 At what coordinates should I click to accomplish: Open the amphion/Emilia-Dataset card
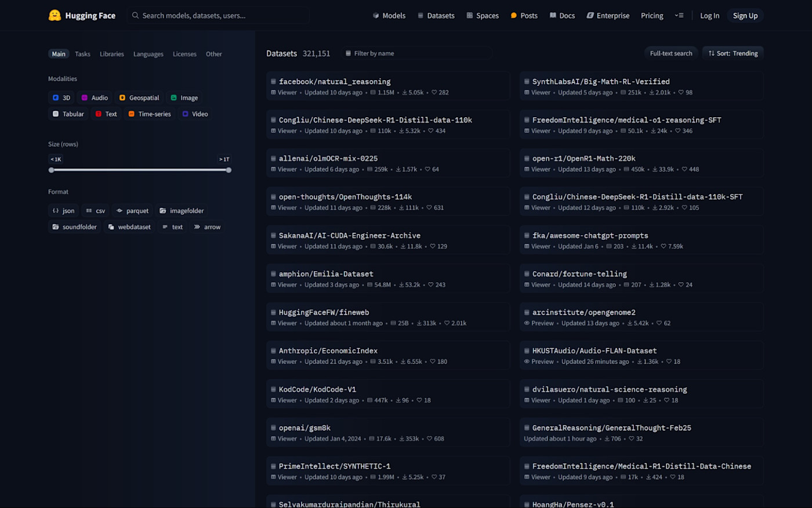tap(388, 279)
